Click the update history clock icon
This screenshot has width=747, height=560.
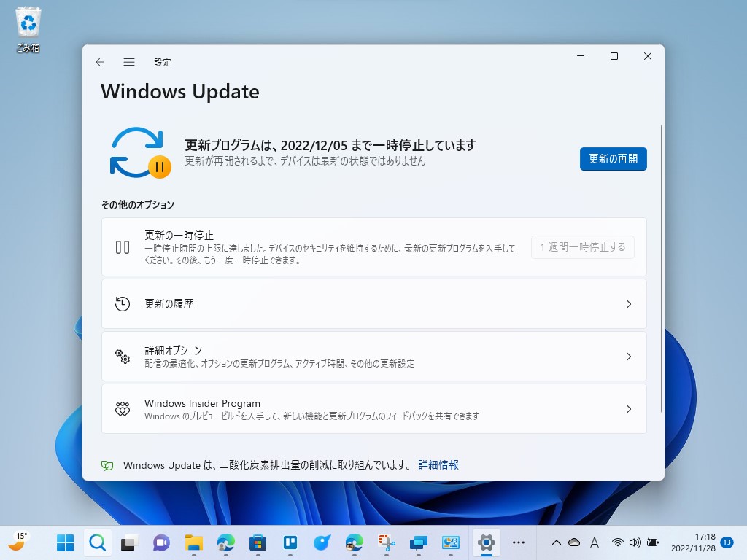123,303
